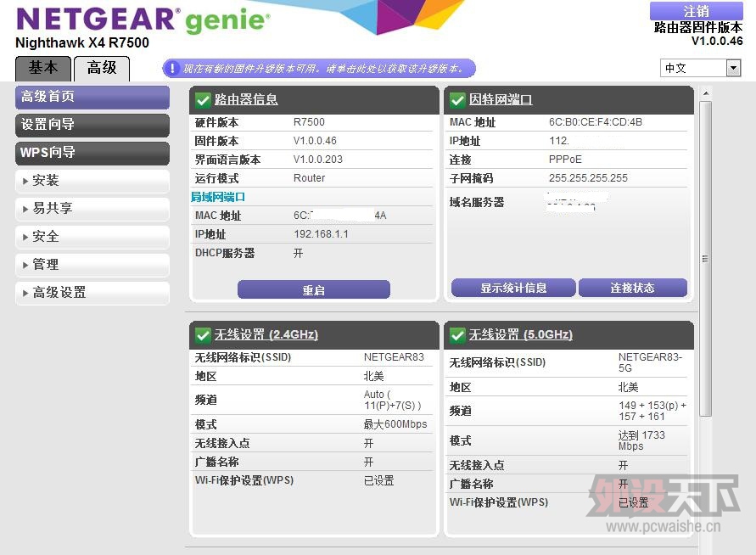Click the 局域网端口 link
The height and width of the screenshot is (555, 756).
tap(218, 197)
